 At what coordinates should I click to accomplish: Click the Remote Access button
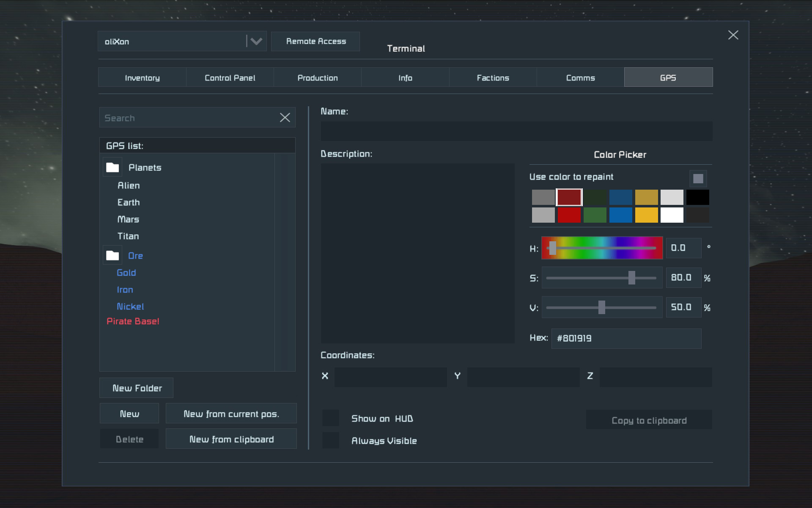pyautogui.click(x=315, y=41)
